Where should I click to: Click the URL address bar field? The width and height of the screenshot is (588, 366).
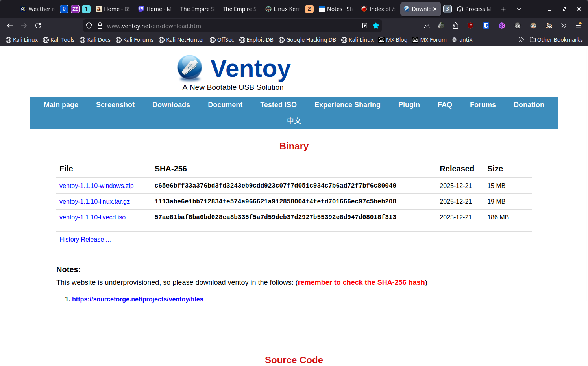tap(228, 26)
